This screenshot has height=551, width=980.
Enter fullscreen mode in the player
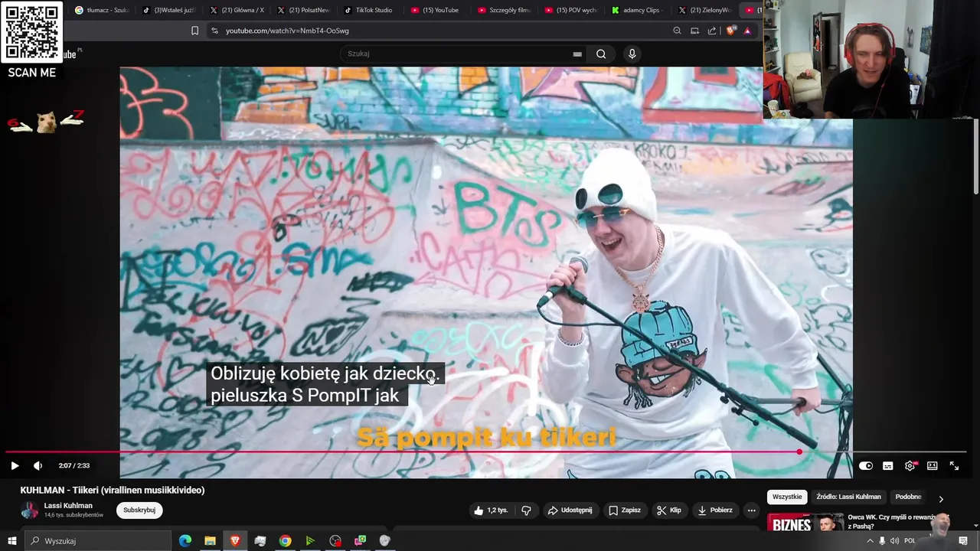pos(954,465)
